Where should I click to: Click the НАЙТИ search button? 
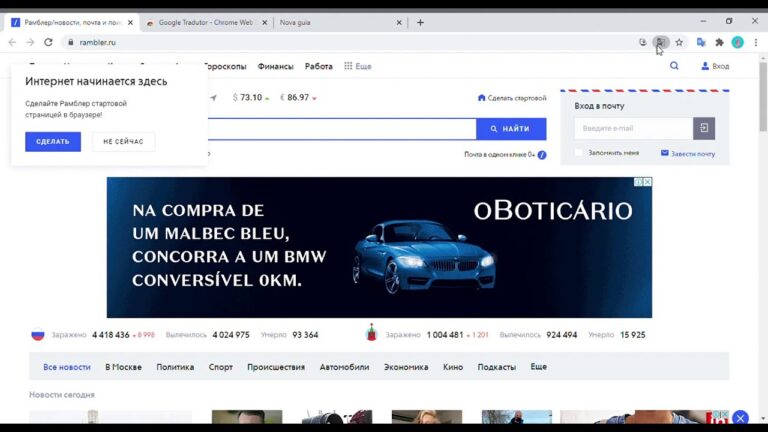(x=511, y=129)
